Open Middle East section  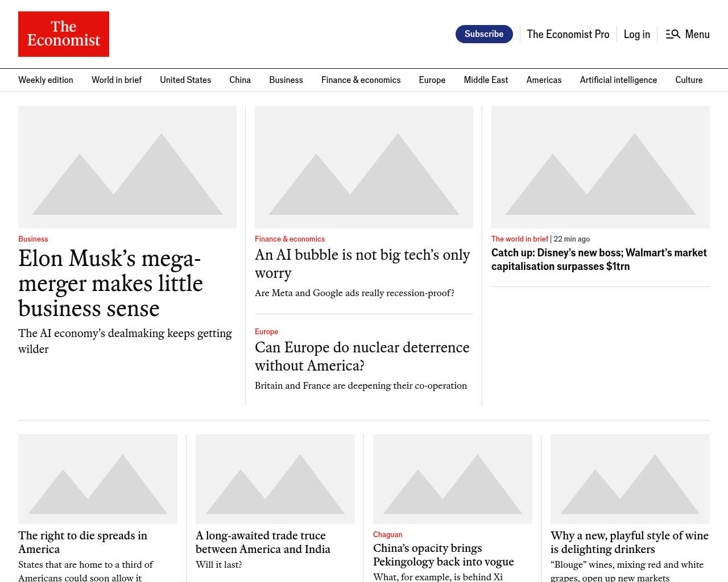[x=486, y=80]
